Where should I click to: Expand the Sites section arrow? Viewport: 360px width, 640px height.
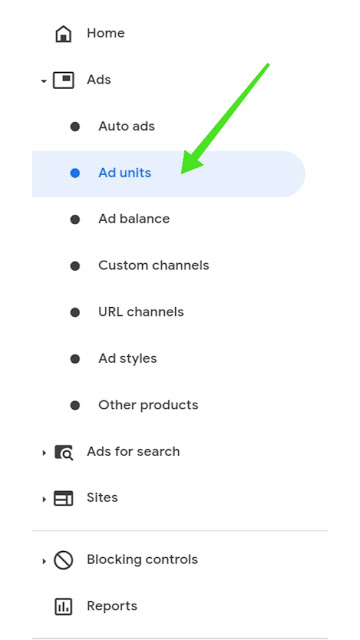[44, 499]
